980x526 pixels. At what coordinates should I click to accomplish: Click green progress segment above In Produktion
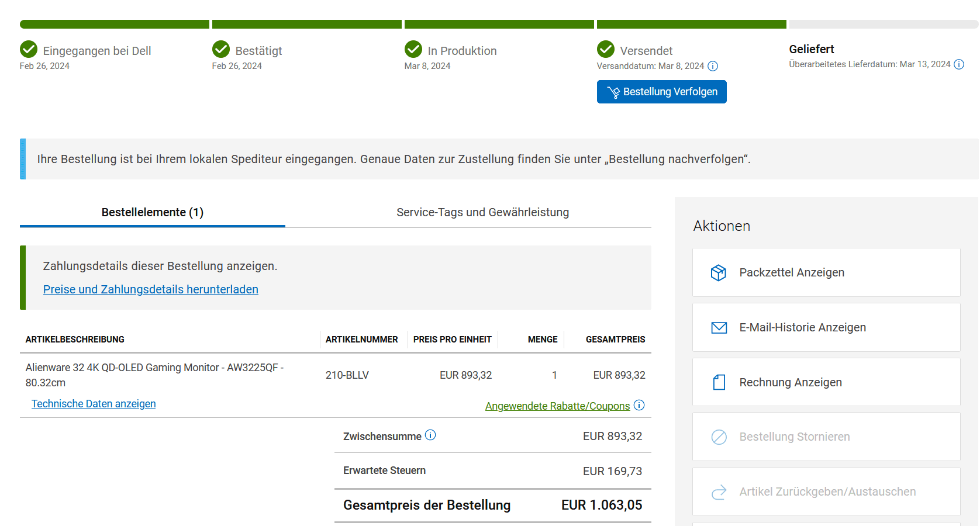point(499,25)
